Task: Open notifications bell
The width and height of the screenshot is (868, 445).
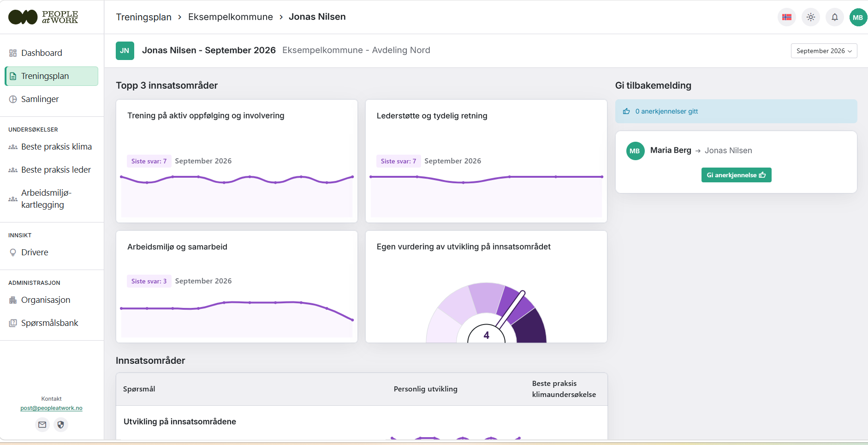Action: 835,18
